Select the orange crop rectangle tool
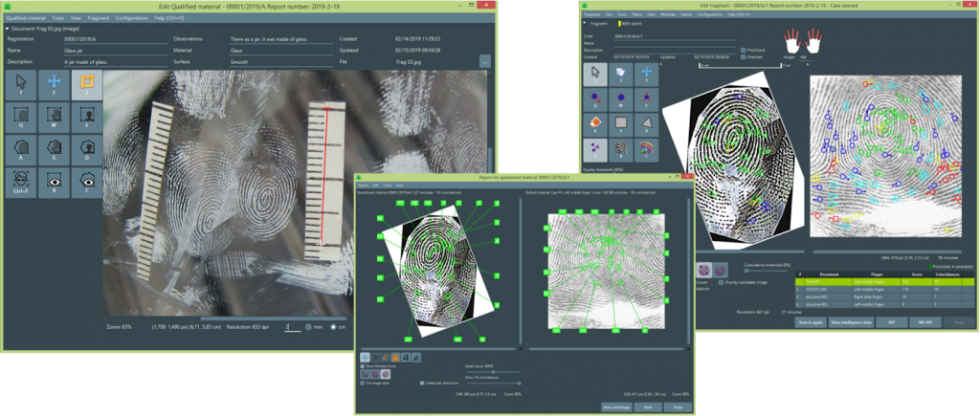980x416 pixels. pos(87,85)
